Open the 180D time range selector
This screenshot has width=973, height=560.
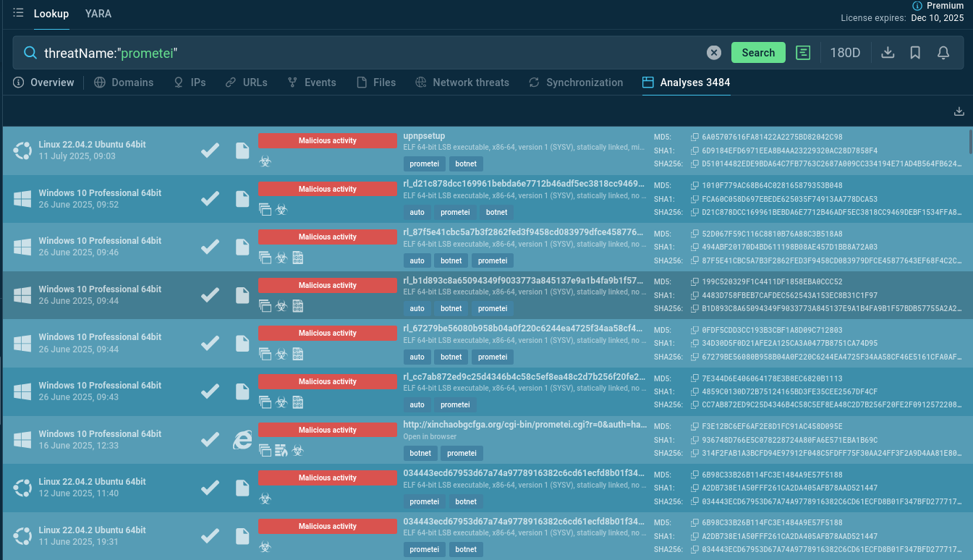coord(845,53)
